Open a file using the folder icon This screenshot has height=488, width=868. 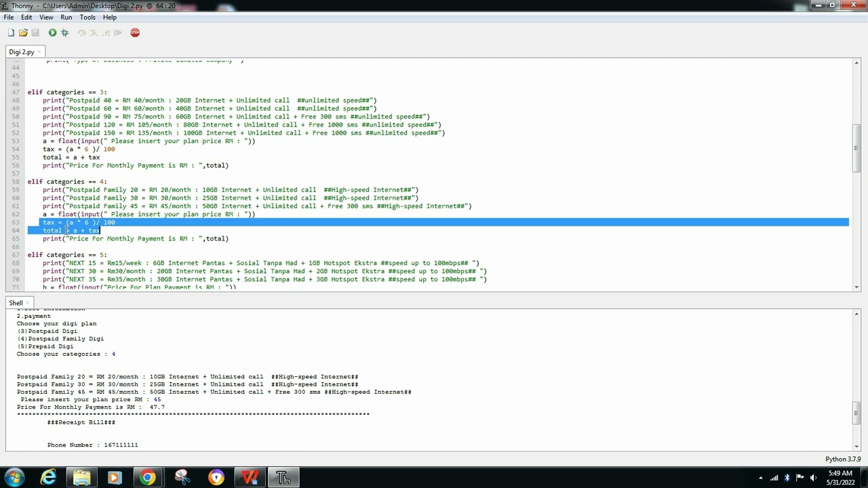[x=23, y=33]
